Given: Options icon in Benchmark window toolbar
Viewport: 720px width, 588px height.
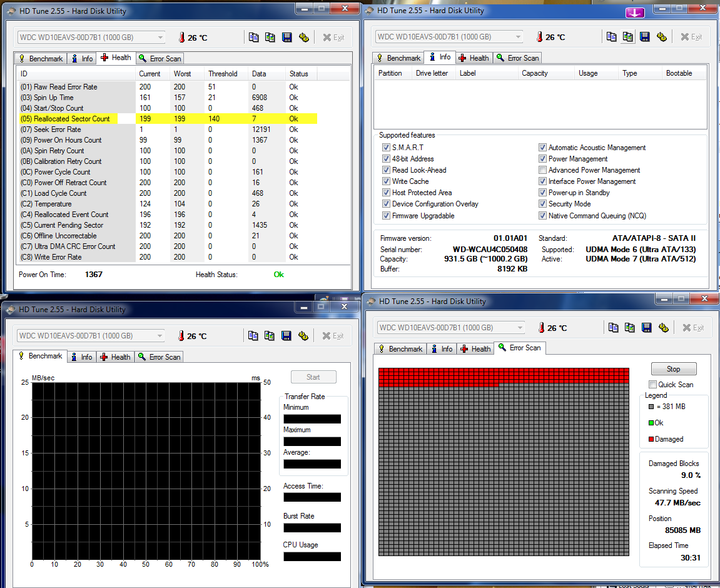Looking at the screenshot, I should tap(303, 335).
